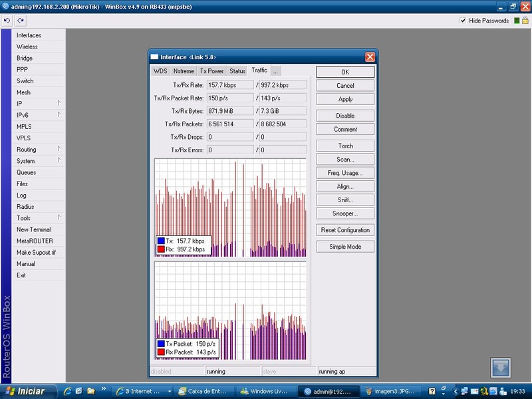The width and height of the screenshot is (532, 399).
Task: Toggle the Hide Passwords checkbox
Action: [x=464, y=21]
